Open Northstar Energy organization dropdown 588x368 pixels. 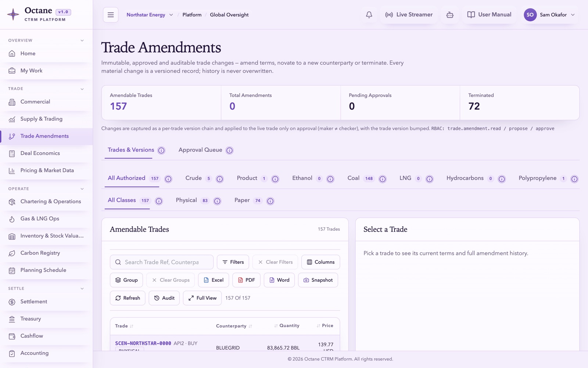(x=150, y=15)
